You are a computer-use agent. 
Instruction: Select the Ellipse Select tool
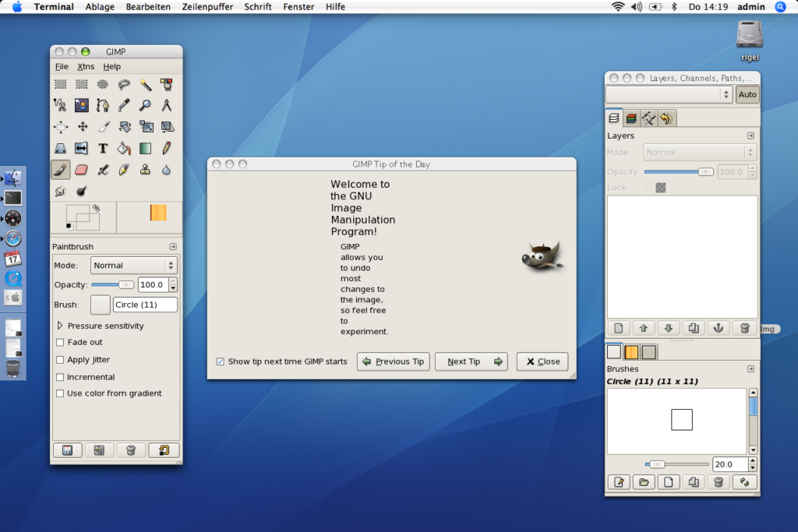103,84
